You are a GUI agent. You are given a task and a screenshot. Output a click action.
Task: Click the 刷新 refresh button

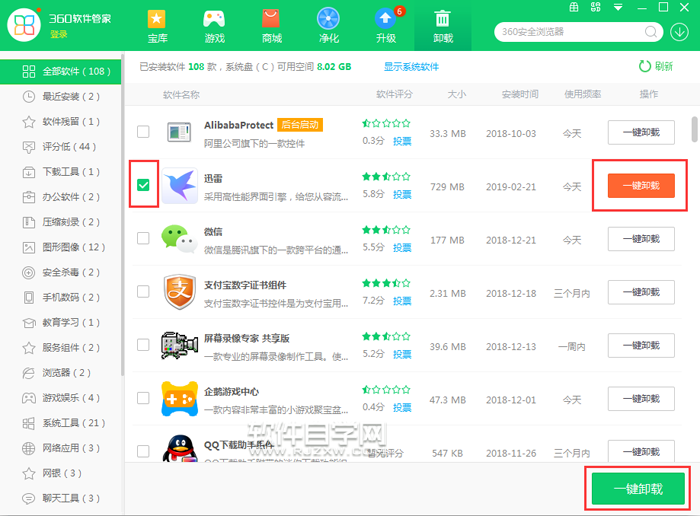pyautogui.click(x=655, y=67)
